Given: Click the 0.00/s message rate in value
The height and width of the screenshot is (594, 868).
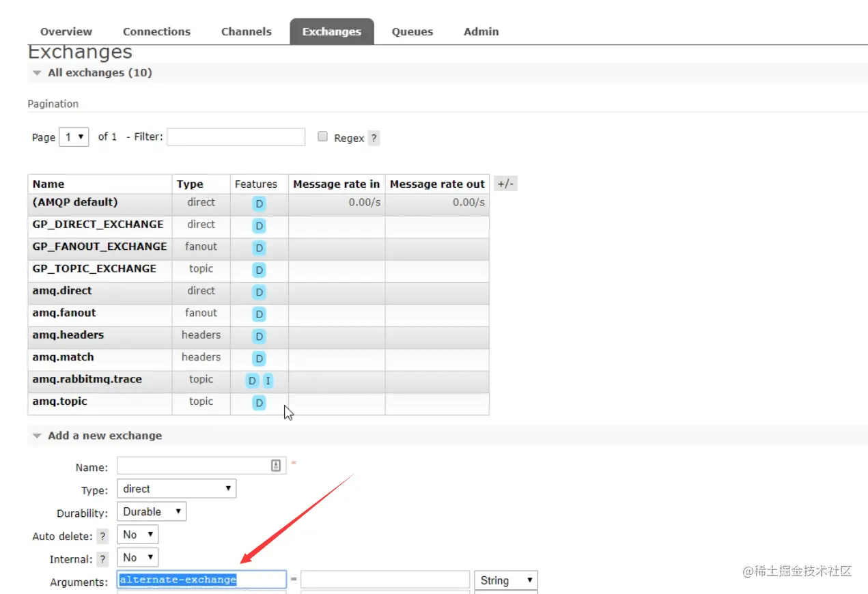Looking at the screenshot, I should 365,202.
